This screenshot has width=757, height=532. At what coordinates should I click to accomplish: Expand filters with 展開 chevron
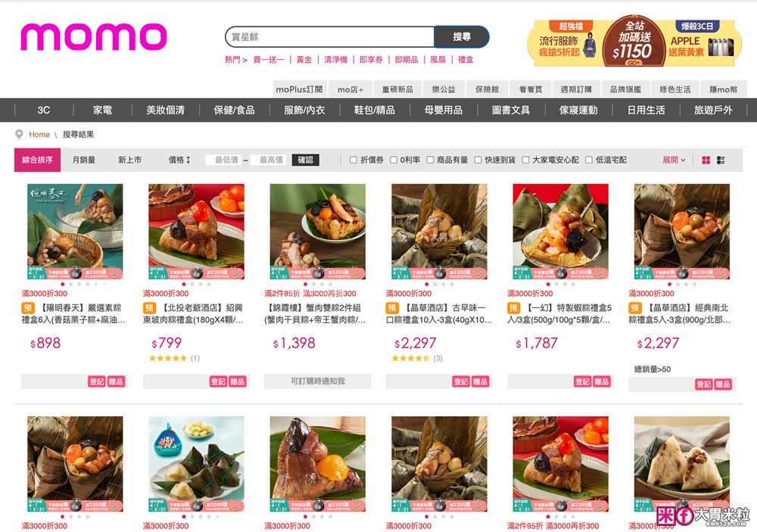[674, 160]
